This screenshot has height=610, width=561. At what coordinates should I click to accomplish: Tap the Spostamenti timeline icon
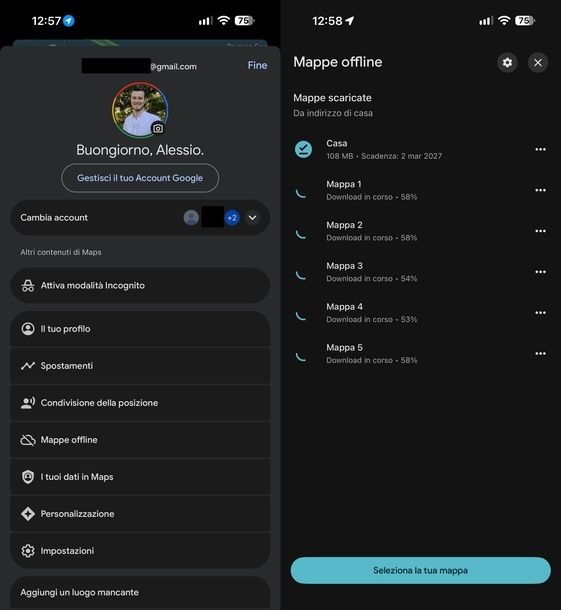point(28,366)
